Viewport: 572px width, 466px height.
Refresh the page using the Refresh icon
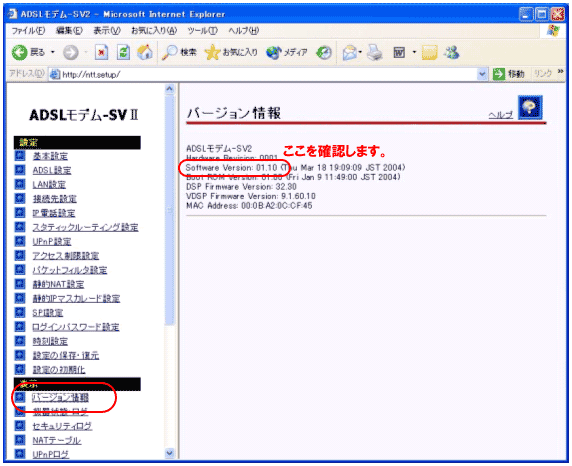coord(123,53)
